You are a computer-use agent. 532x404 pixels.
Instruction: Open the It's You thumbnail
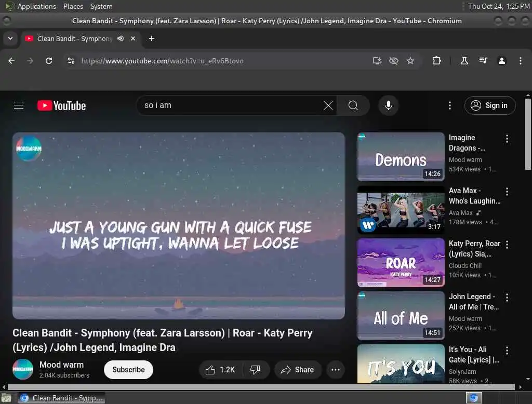pyautogui.click(x=401, y=364)
